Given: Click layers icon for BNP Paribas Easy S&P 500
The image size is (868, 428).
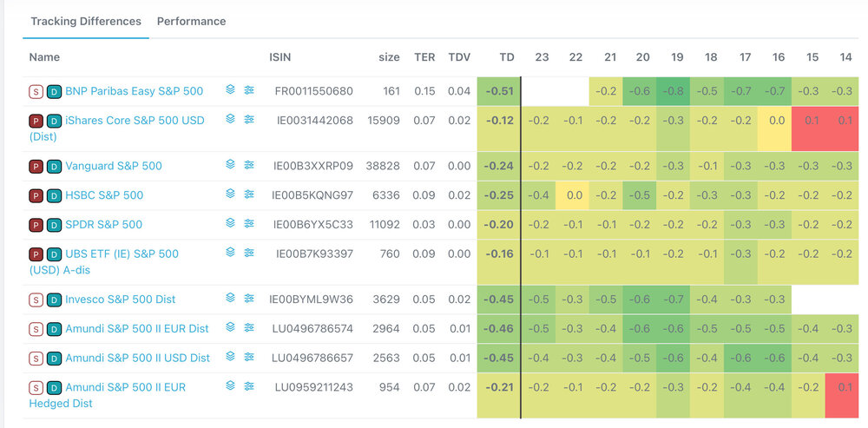Looking at the screenshot, I should click(x=231, y=89).
